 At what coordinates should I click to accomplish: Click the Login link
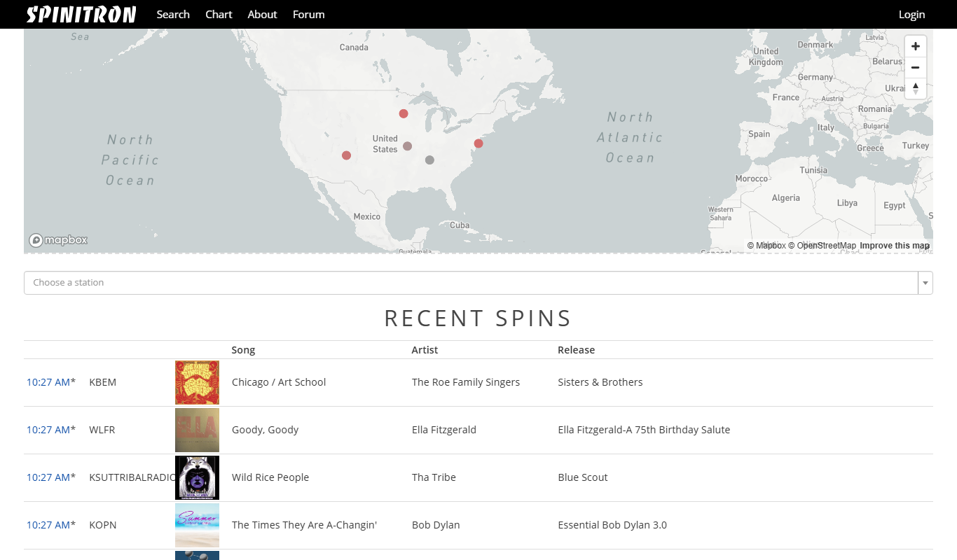tap(912, 14)
